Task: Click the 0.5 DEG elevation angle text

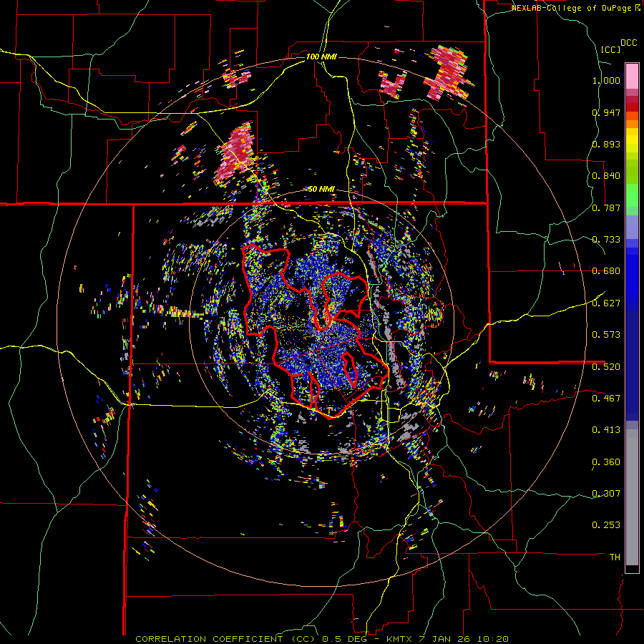Action: [346, 639]
